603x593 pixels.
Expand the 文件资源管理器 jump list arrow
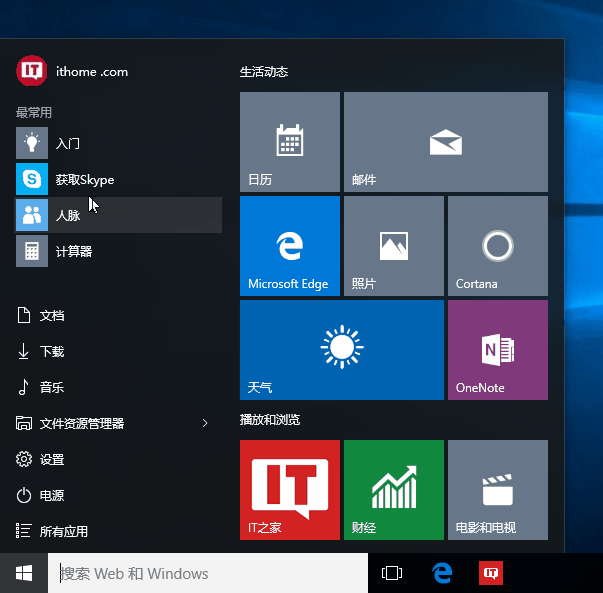click(205, 424)
